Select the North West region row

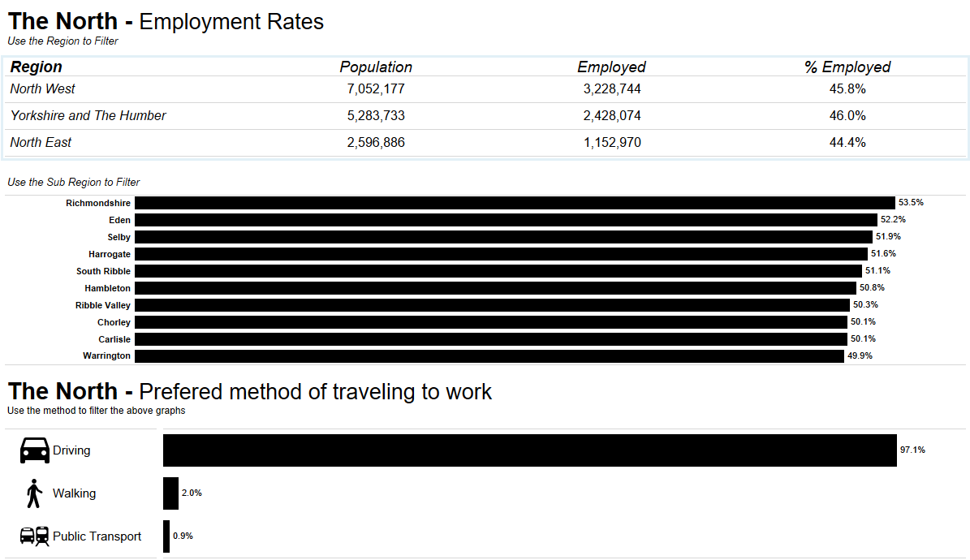click(x=43, y=88)
